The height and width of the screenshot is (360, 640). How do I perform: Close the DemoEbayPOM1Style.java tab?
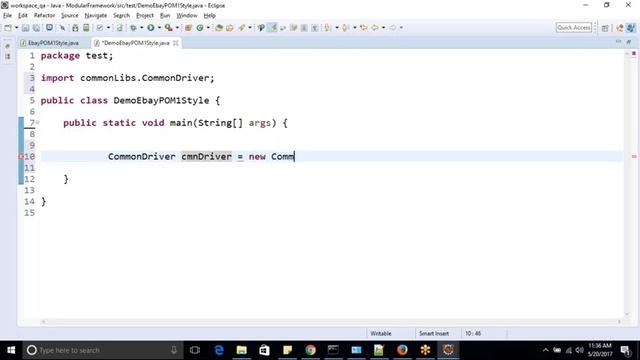(176, 43)
